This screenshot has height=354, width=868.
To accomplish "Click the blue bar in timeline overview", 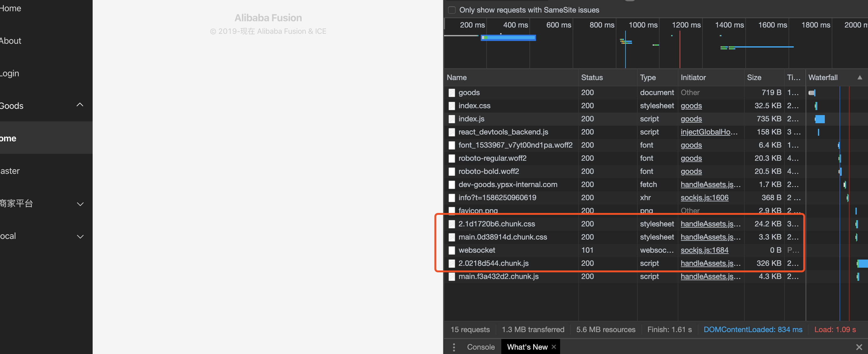I will (508, 38).
